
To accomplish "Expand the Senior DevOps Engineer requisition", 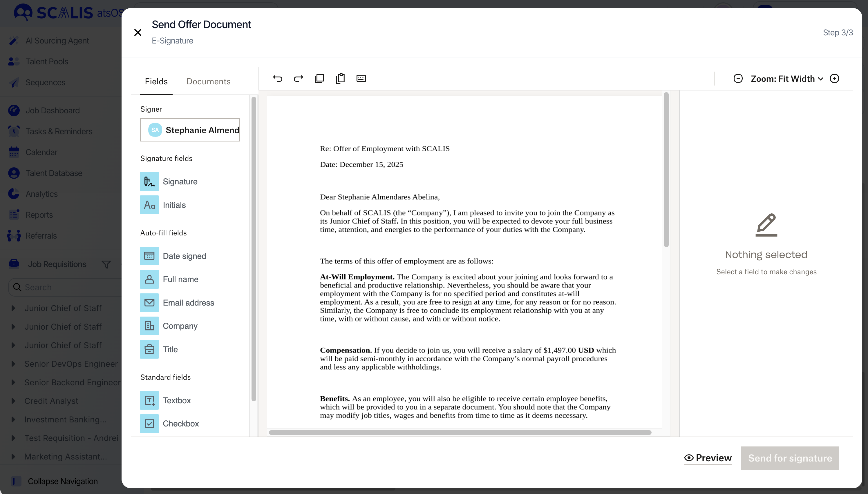I will pos(13,364).
